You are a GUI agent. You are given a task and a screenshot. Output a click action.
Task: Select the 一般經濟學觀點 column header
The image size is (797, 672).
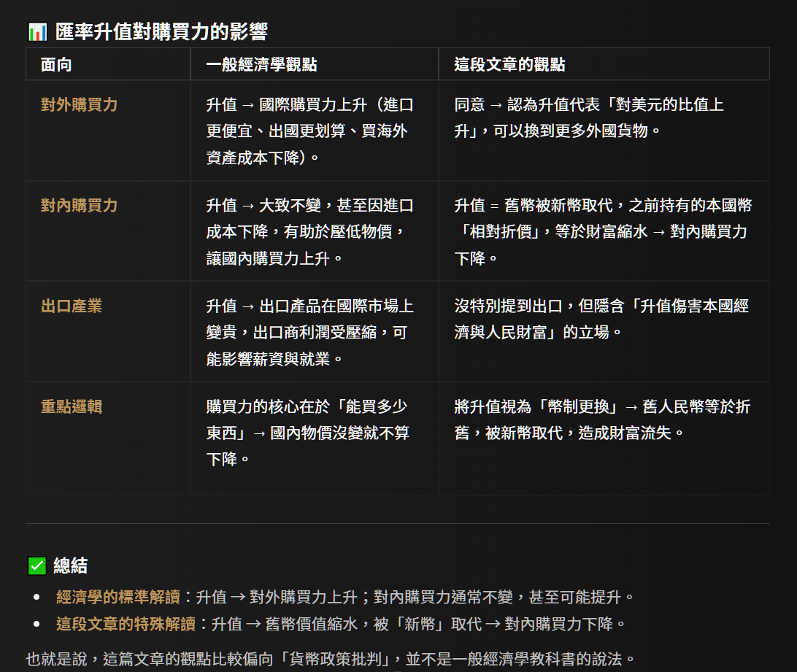[261, 65]
